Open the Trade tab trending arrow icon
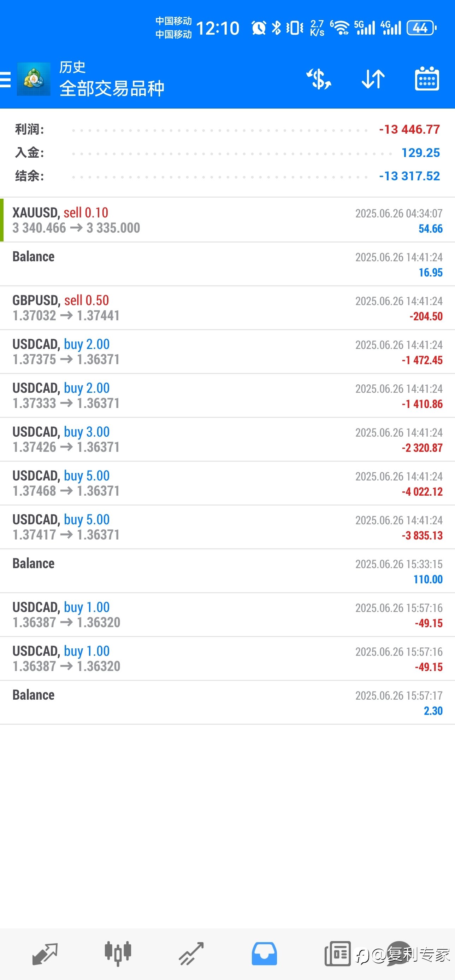 (191, 954)
